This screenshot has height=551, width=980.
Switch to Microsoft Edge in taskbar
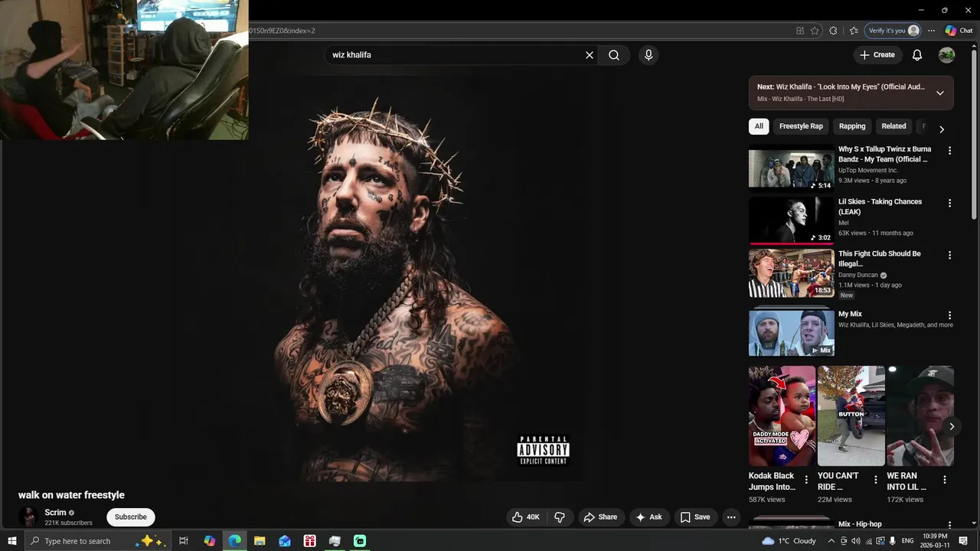coord(234,541)
